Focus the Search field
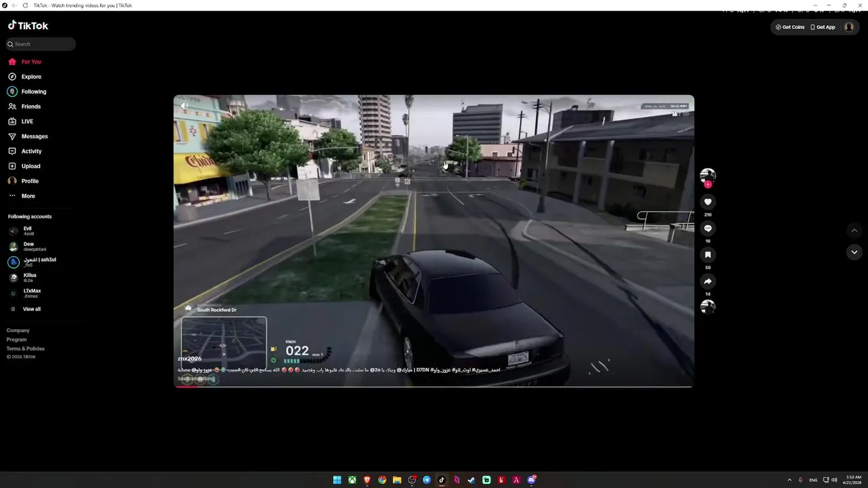The height and width of the screenshot is (488, 868). 41,44
